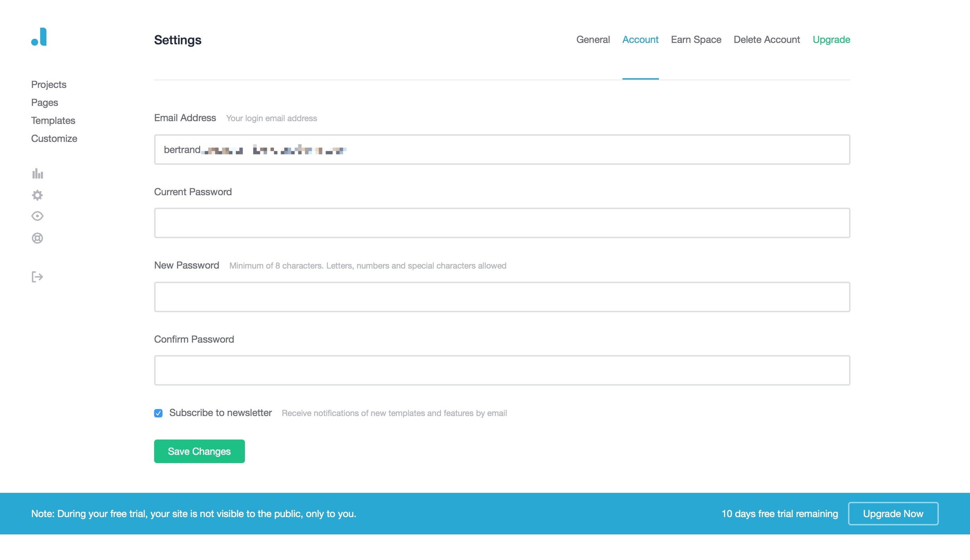Open the Earn Space tab
Screen dimensions: 970x560
pos(696,40)
